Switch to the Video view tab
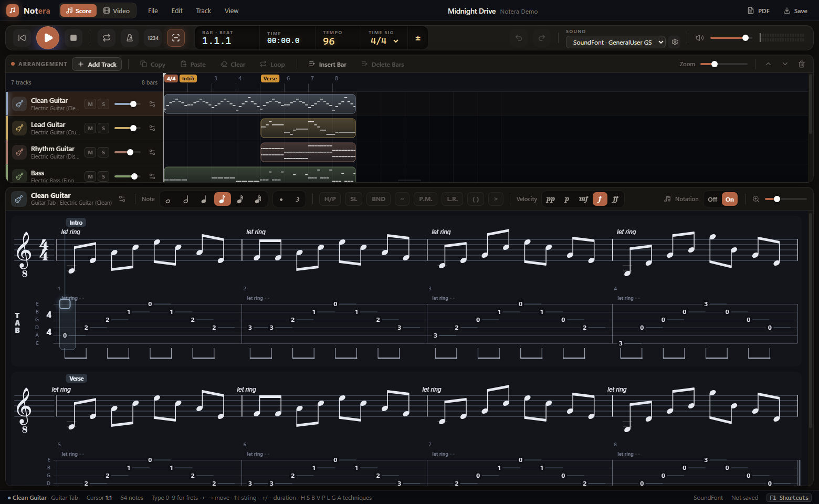The image size is (819, 504). click(117, 10)
